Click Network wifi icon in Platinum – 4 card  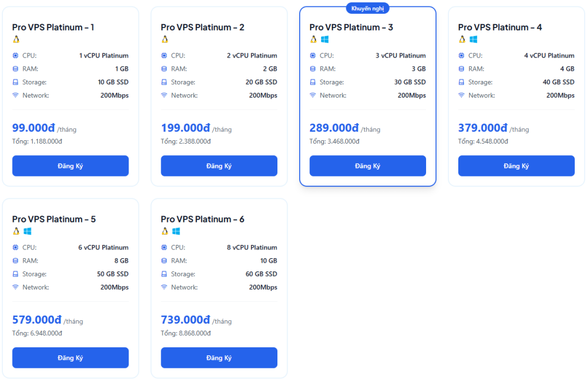462,95
